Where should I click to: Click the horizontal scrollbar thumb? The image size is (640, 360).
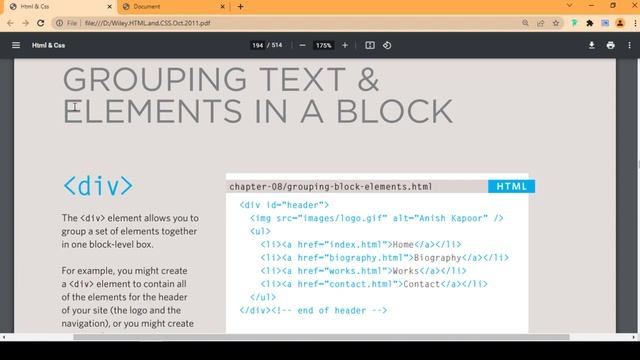coord(321,337)
